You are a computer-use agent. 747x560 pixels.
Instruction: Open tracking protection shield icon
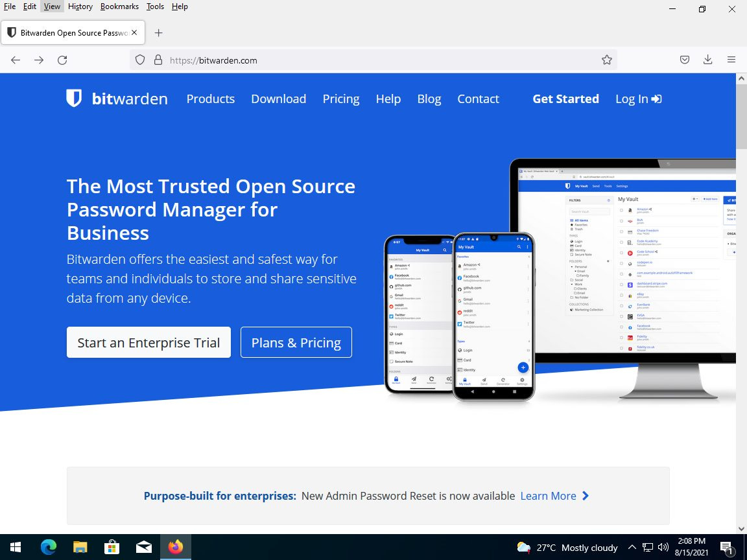point(140,60)
